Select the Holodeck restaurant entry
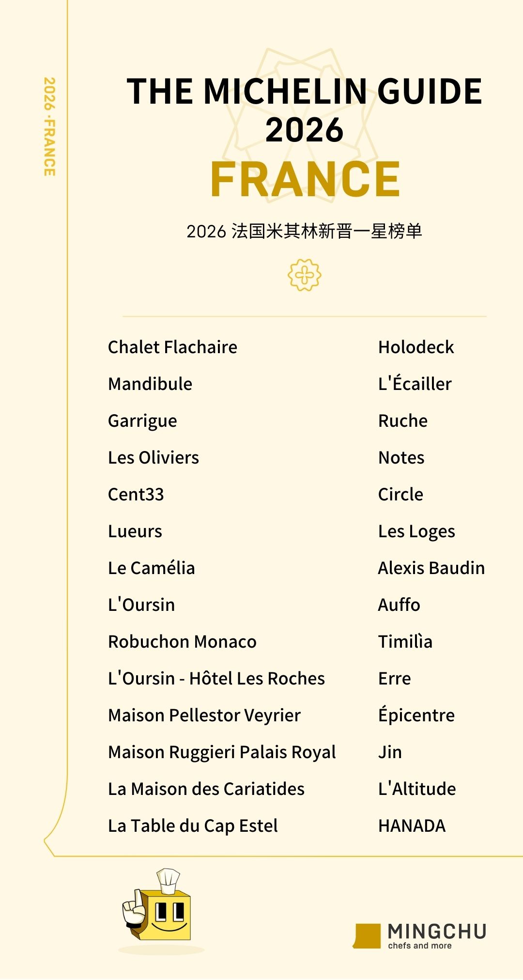 [416, 347]
